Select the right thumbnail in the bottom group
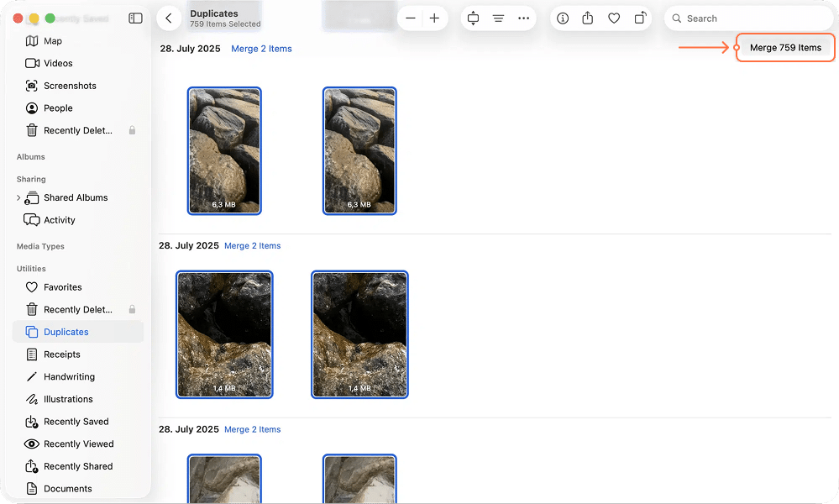 coord(359,479)
